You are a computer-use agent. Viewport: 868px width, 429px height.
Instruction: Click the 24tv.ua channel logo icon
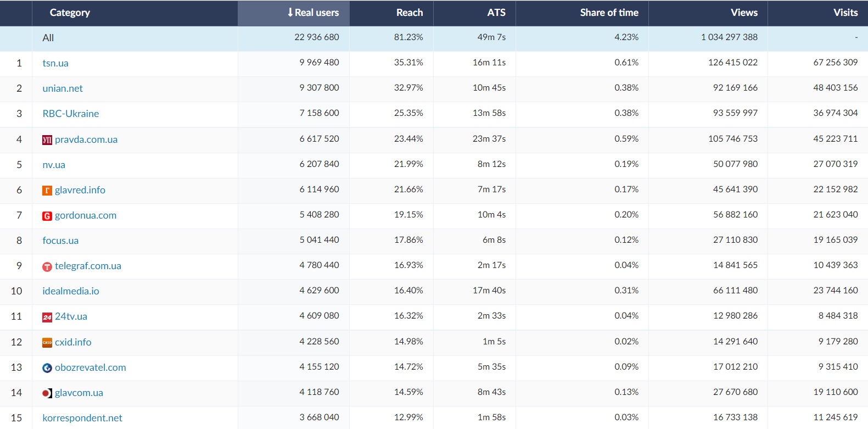47,317
